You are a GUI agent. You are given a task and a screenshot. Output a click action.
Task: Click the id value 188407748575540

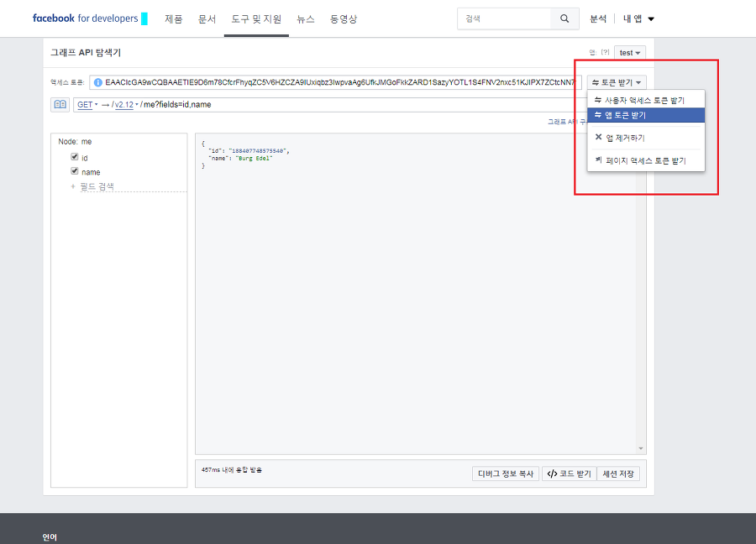pyautogui.click(x=258, y=151)
